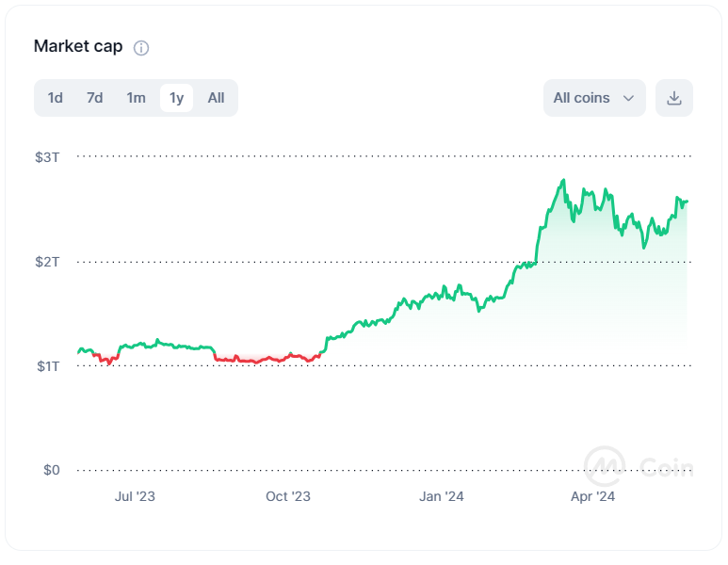Click the Market cap info icon
Screen dimensions: 728x565
[x=141, y=48]
